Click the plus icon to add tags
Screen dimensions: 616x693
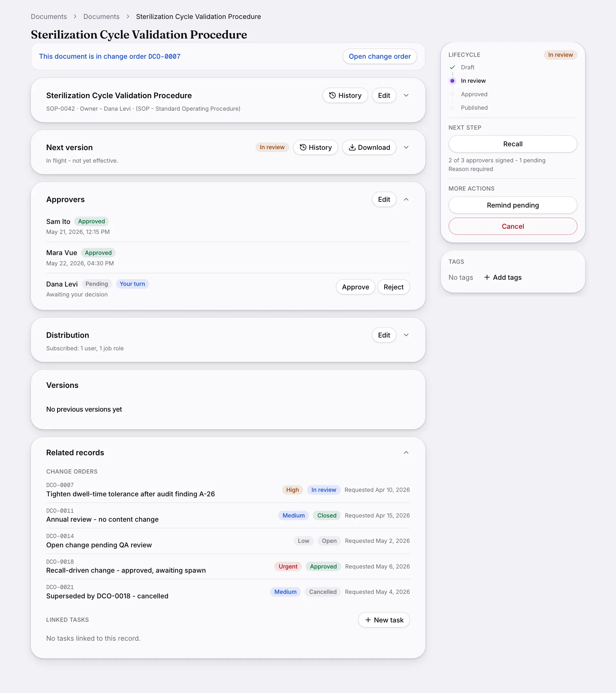click(x=486, y=277)
